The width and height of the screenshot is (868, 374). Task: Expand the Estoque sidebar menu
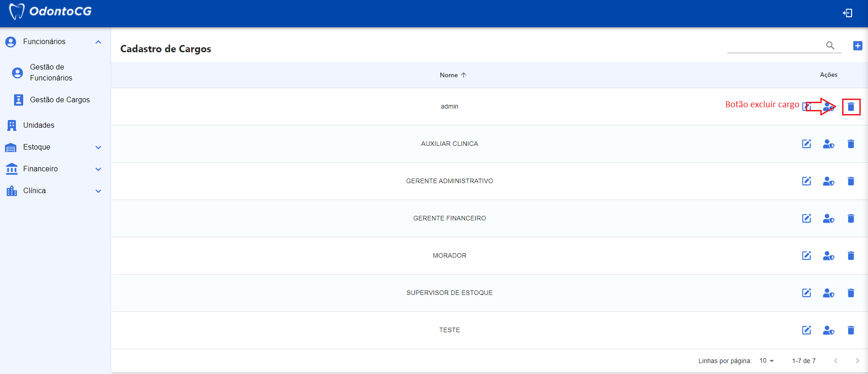click(x=98, y=147)
